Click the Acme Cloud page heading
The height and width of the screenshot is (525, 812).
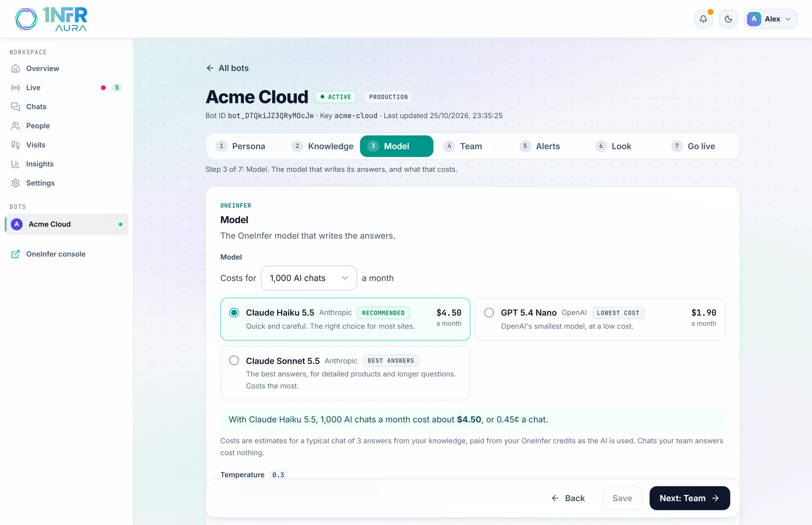click(x=257, y=97)
